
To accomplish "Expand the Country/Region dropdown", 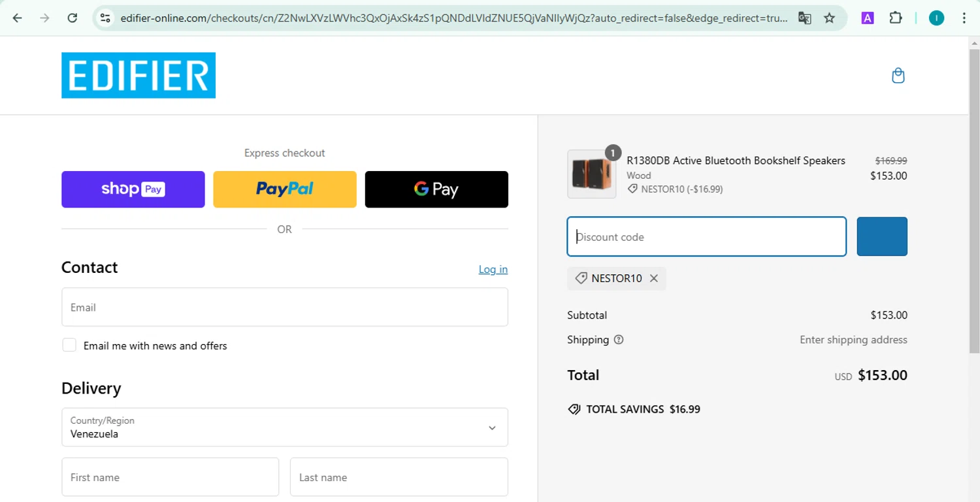I will pos(285,428).
